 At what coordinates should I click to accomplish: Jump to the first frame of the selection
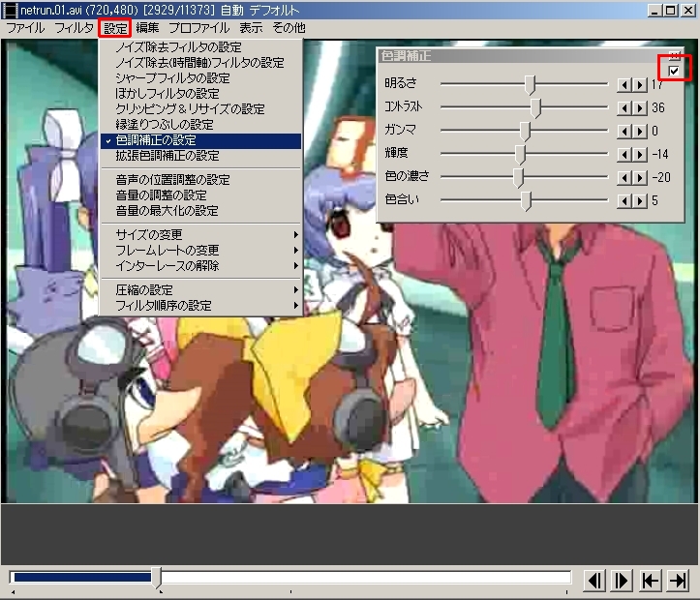tap(651, 581)
